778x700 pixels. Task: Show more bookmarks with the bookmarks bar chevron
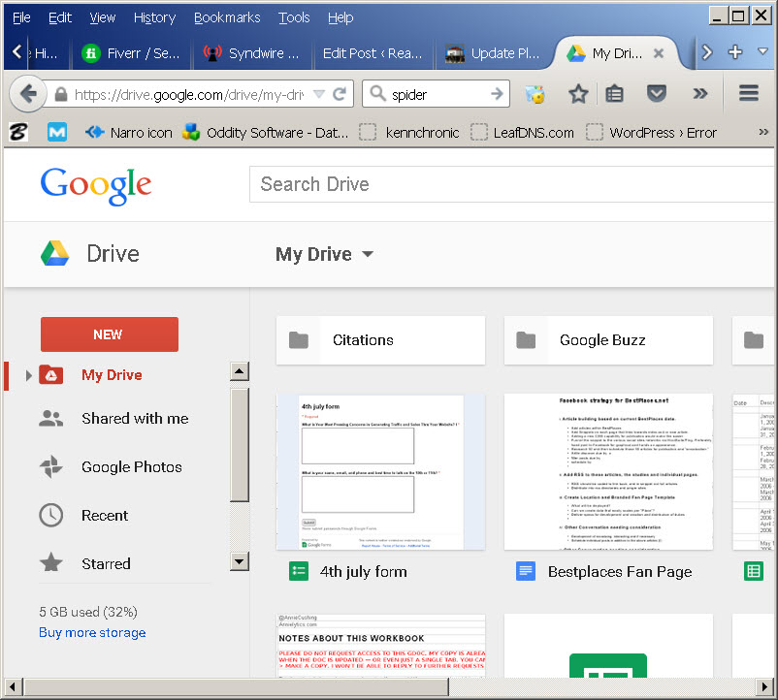click(x=763, y=132)
